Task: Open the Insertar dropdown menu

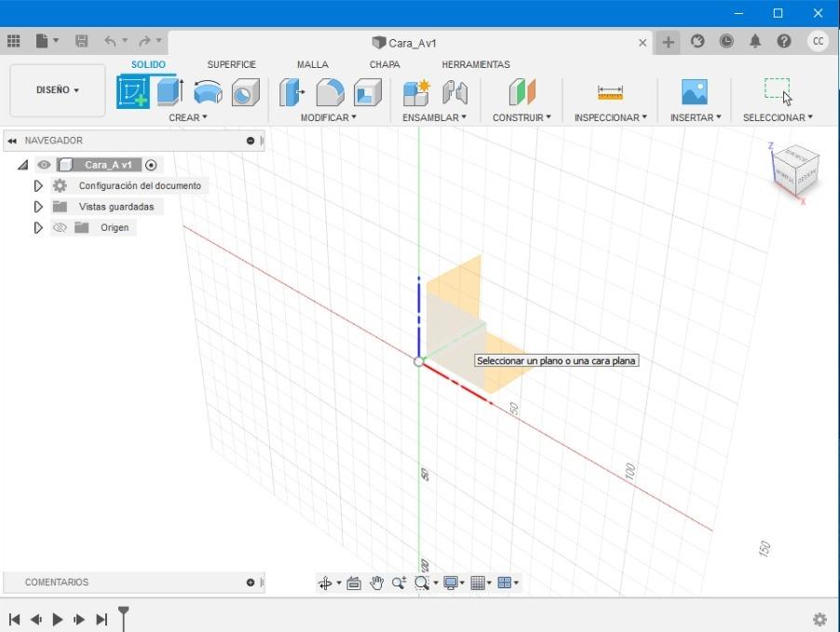Action: click(696, 117)
